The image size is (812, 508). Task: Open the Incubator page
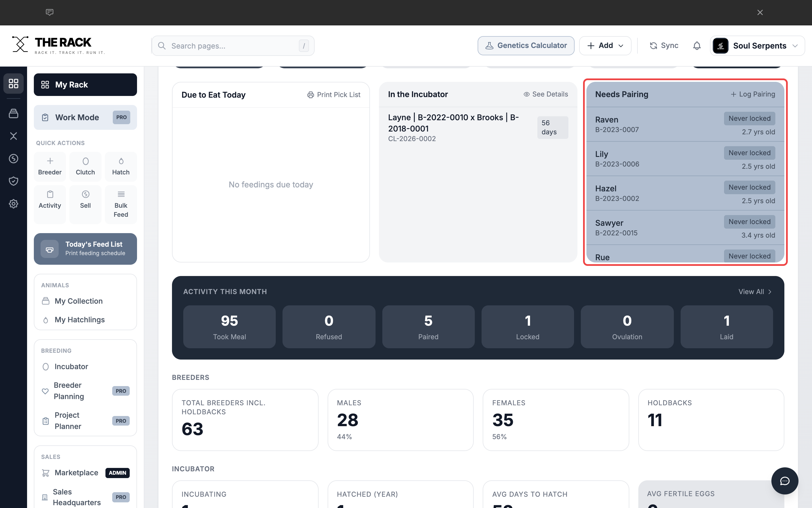85,367
